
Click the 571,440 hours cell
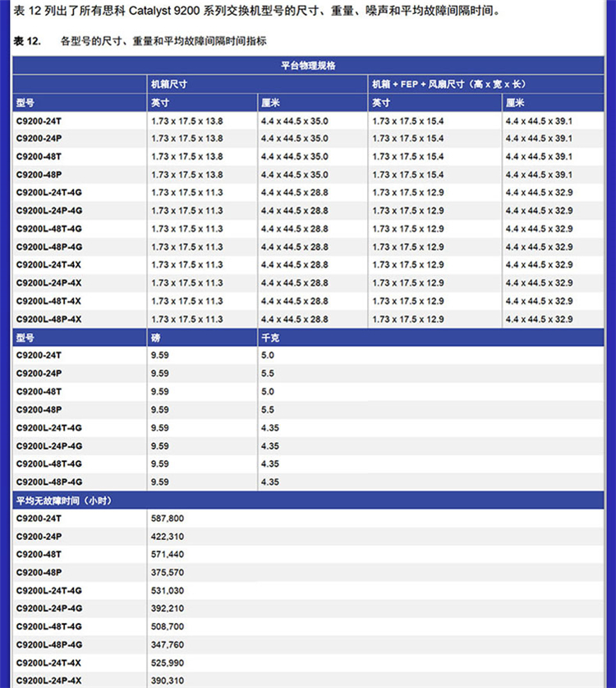pos(168,555)
